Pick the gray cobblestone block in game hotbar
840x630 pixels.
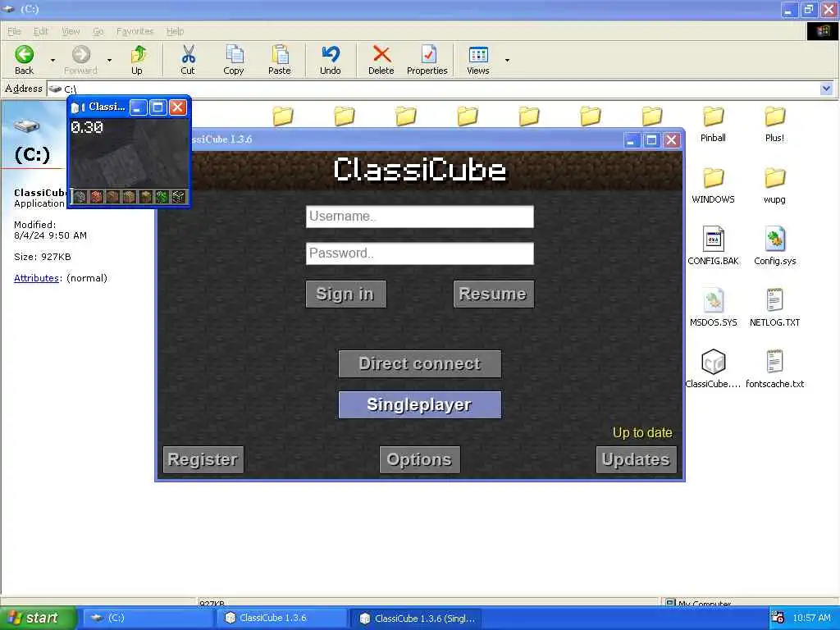80,197
